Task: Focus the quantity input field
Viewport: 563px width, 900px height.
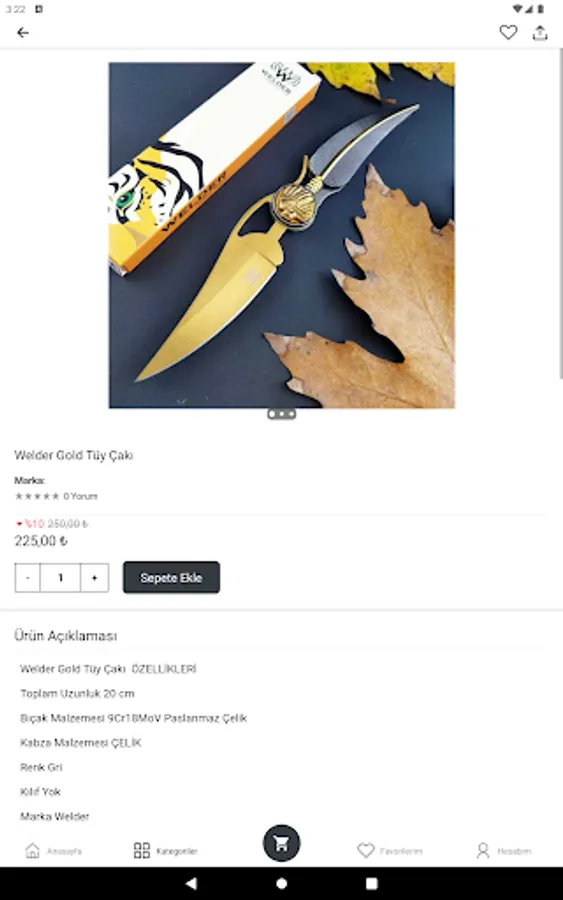Action: click(x=60, y=577)
